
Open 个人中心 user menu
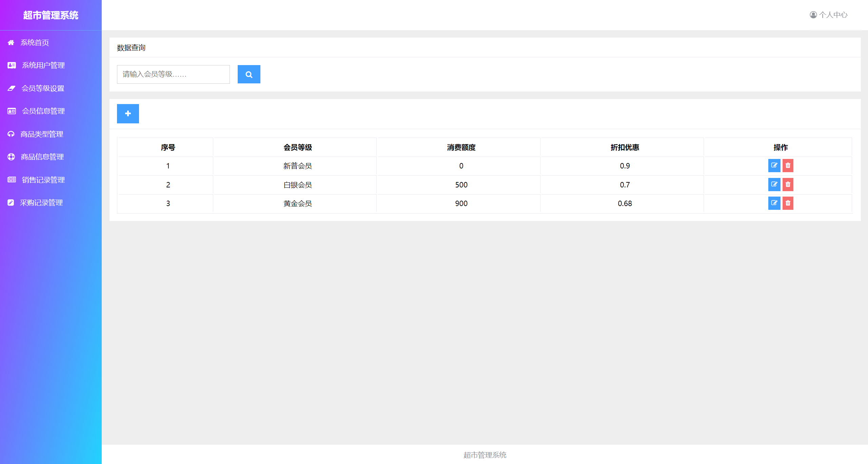[x=828, y=15]
